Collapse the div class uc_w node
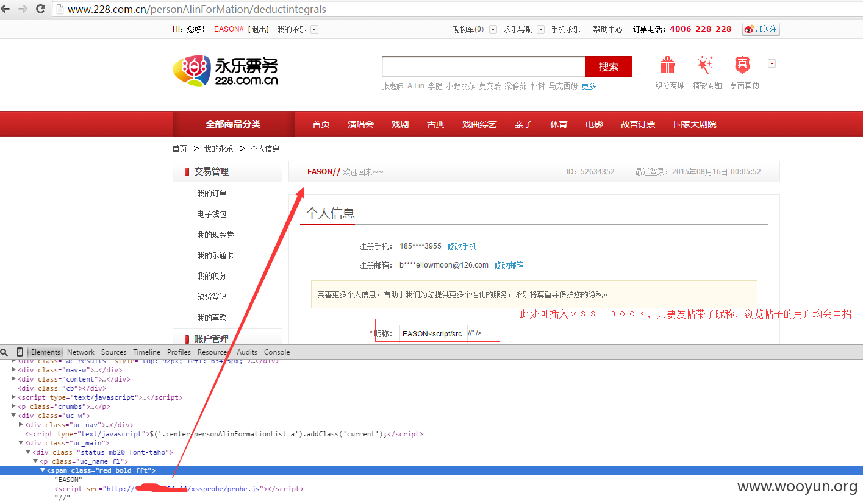Viewport: 863px width, 504px height. click(13, 416)
